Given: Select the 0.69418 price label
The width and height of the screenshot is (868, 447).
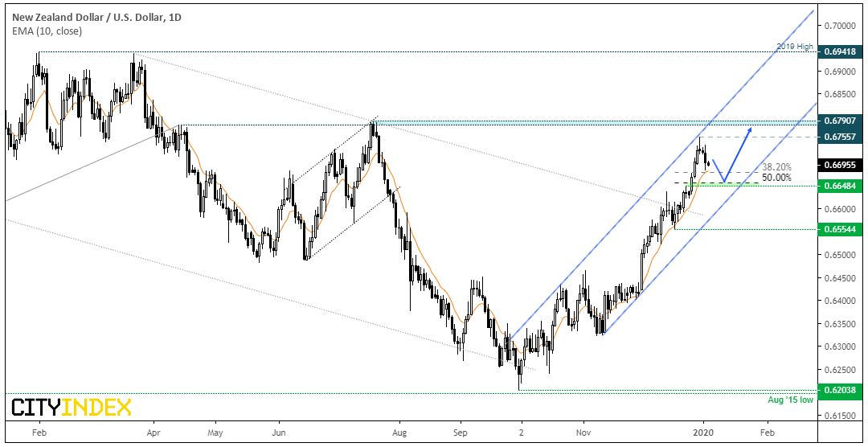Looking at the screenshot, I should click(x=841, y=52).
